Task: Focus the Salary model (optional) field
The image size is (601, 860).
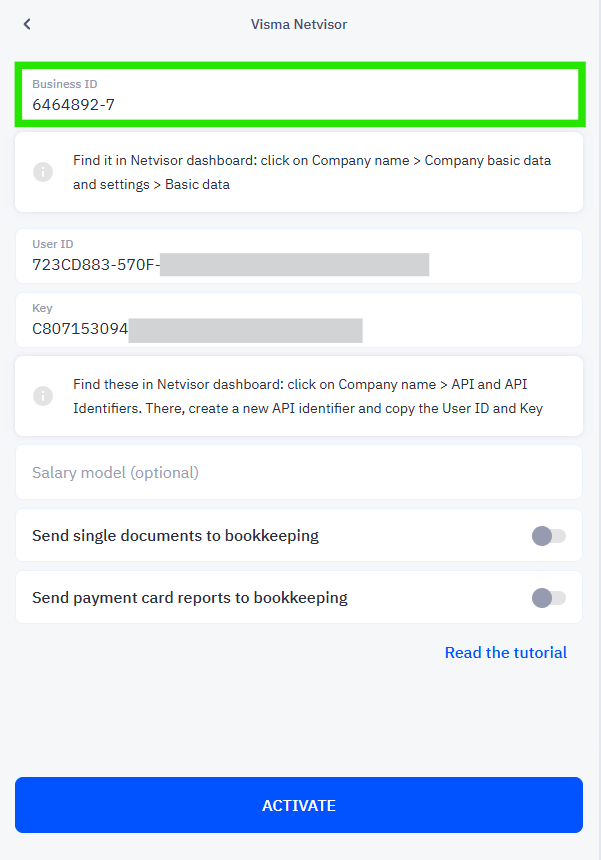Action: [299, 472]
